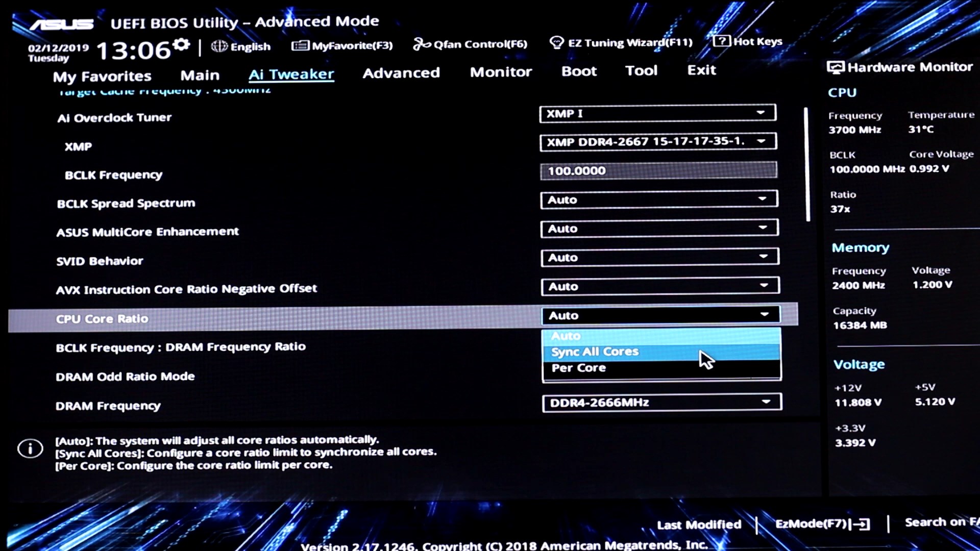Choose Sync All Cores option
The width and height of the screenshot is (980, 551).
coord(661,352)
